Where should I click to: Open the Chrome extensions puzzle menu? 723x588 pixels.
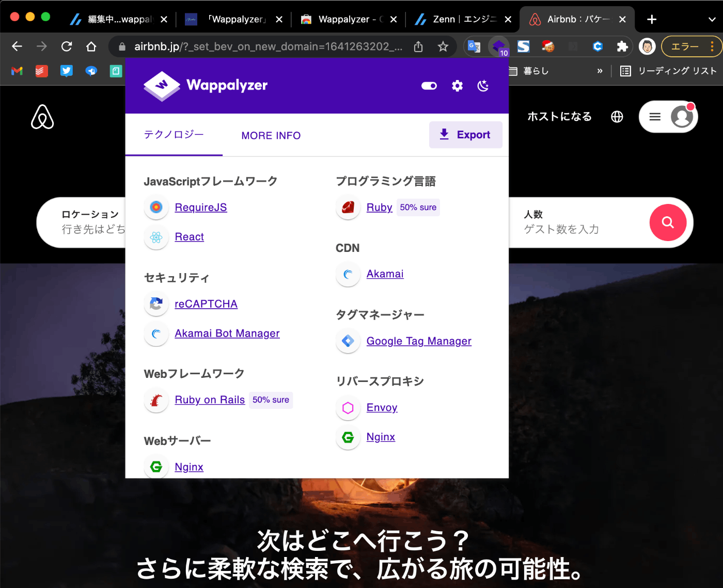point(622,46)
